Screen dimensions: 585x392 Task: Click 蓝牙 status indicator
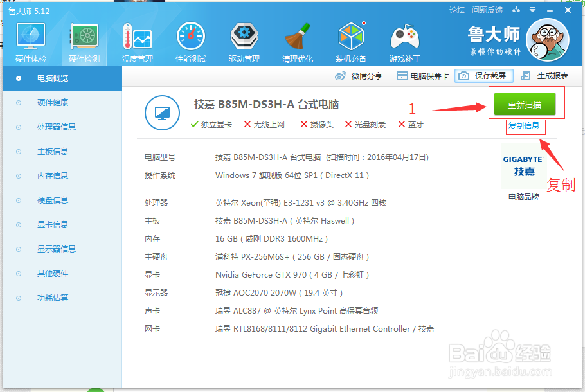[411, 125]
